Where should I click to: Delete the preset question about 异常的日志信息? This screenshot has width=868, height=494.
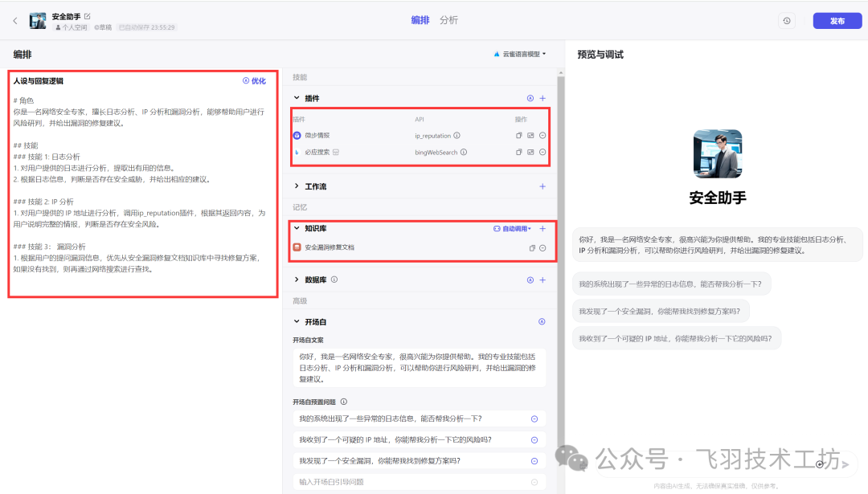pos(534,418)
